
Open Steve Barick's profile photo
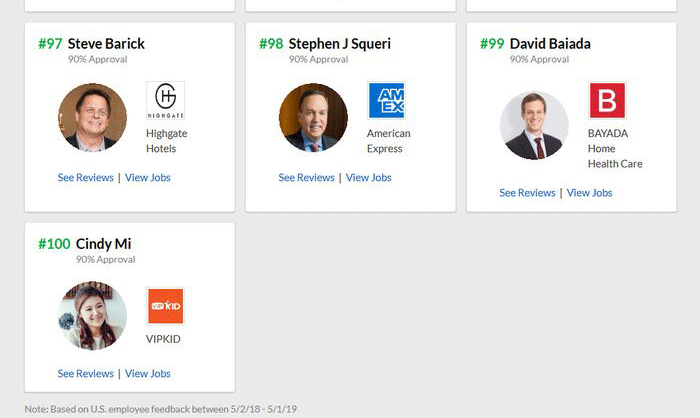pyautogui.click(x=93, y=118)
